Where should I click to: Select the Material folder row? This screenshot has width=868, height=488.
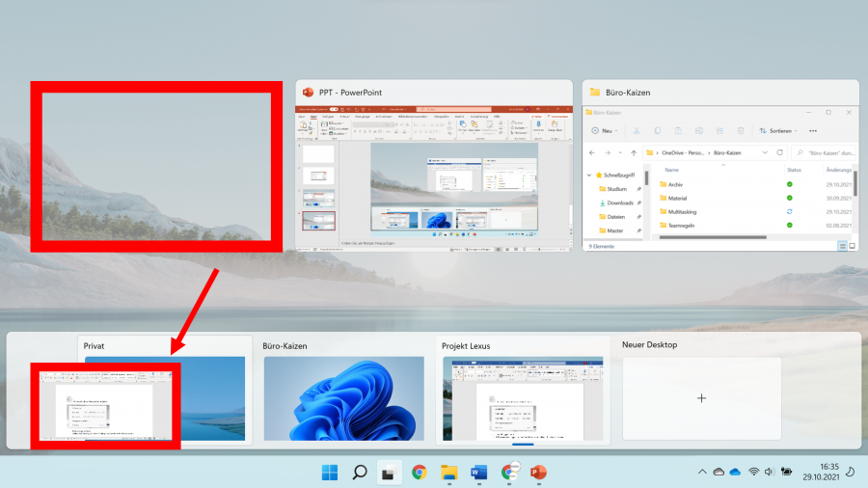(755, 198)
